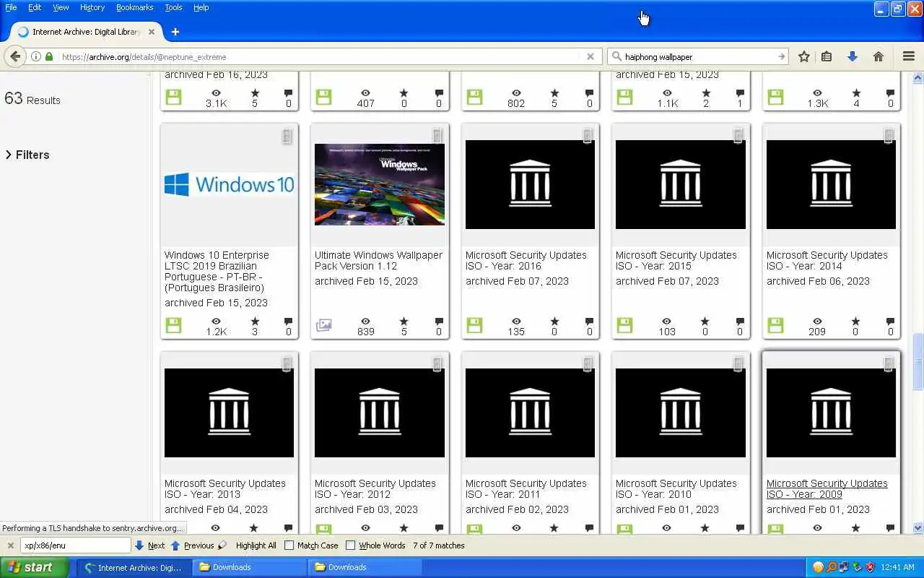This screenshot has width=924, height=578.
Task: Open the File menu
Action: pos(11,7)
